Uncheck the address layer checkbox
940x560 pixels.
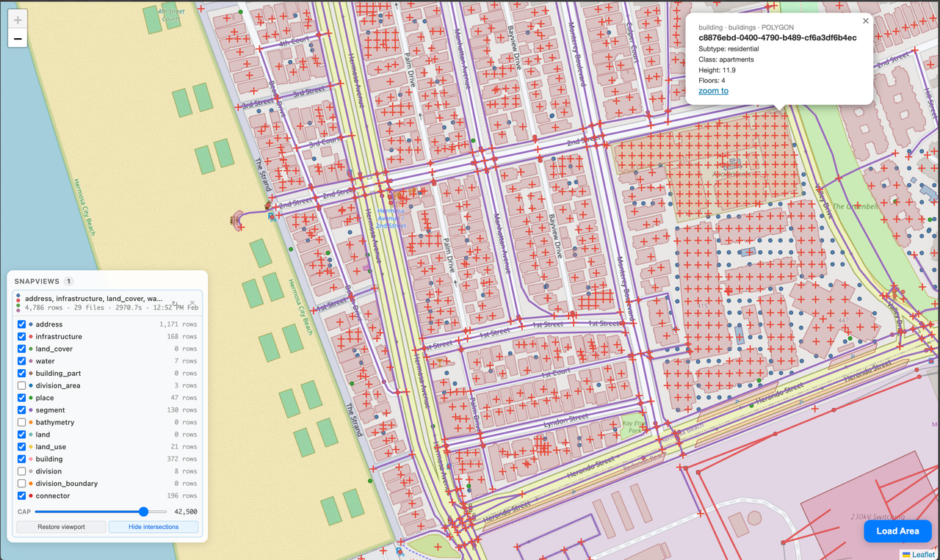(22, 324)
